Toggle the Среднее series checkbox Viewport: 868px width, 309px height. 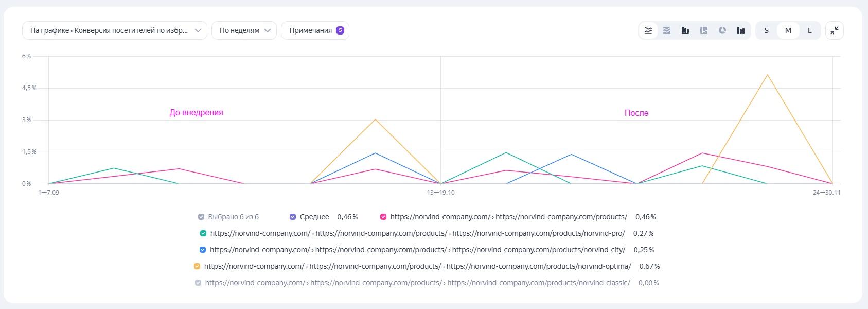[293, 217]
